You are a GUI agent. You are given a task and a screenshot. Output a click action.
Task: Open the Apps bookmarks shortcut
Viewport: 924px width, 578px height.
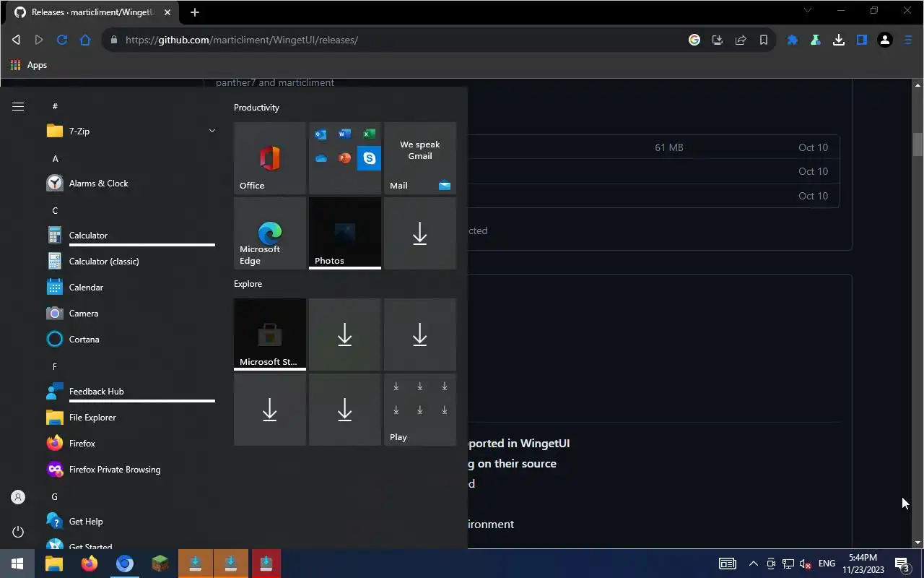29,65
